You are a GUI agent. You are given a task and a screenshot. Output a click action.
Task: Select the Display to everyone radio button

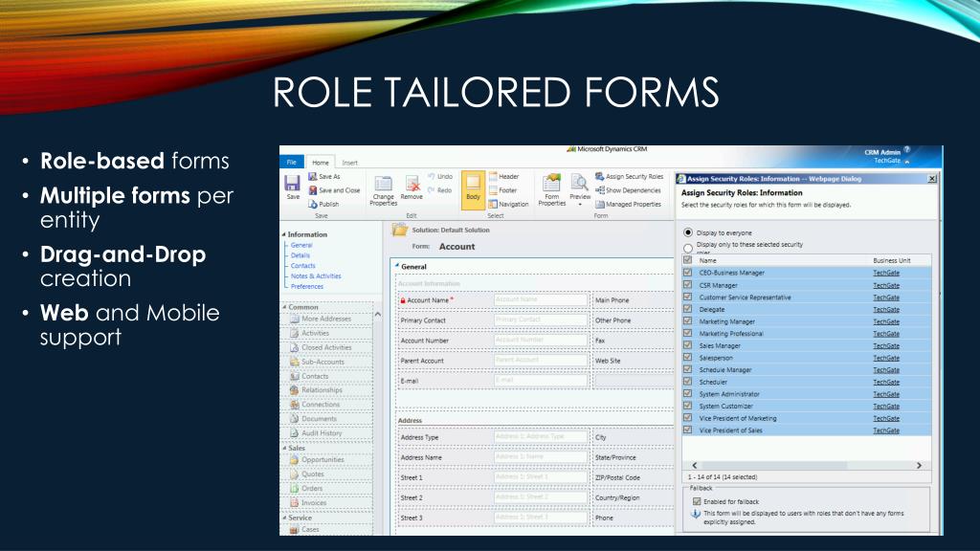pos(688,232)
